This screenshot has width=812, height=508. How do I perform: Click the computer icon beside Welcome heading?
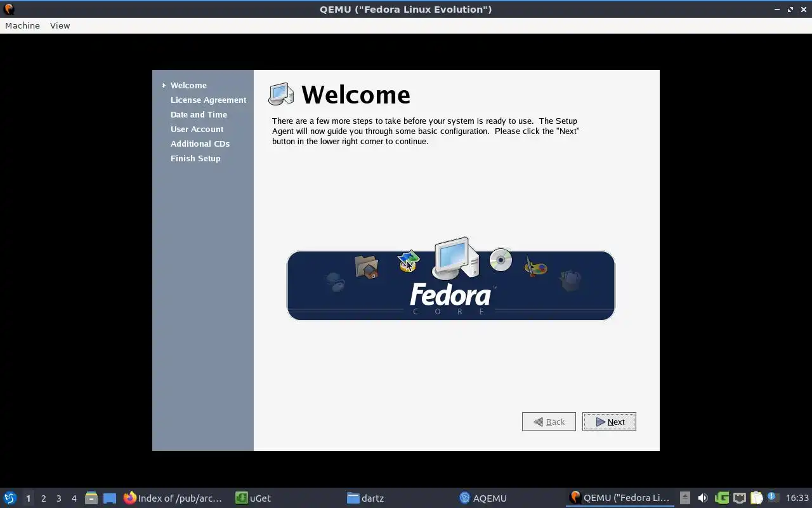(x=281, y=94)
